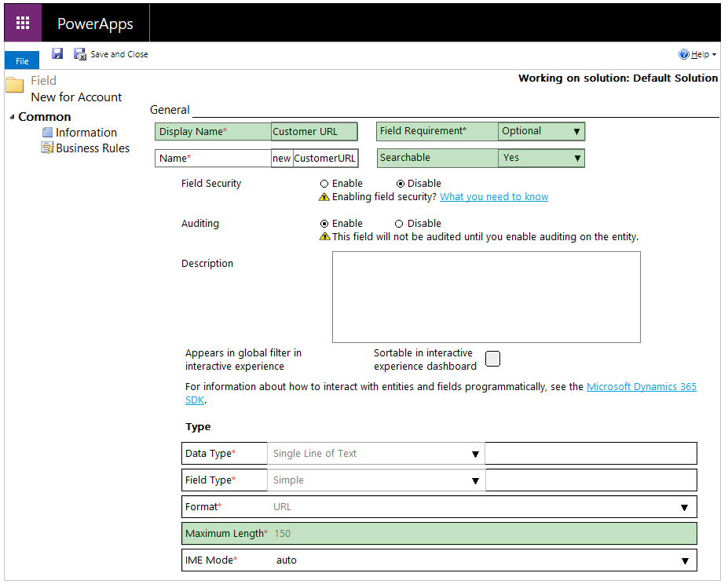The width and height of the screenshot is (728, 584).
Task: Open the File menu
Action: pos(22,60)
